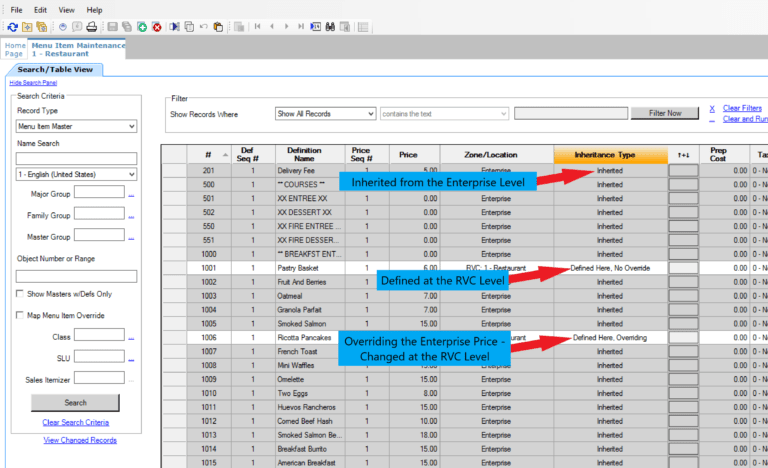768x468 pixels.
Task: Select the Pastry Basket definition name cell
Action: click(310, 268)
